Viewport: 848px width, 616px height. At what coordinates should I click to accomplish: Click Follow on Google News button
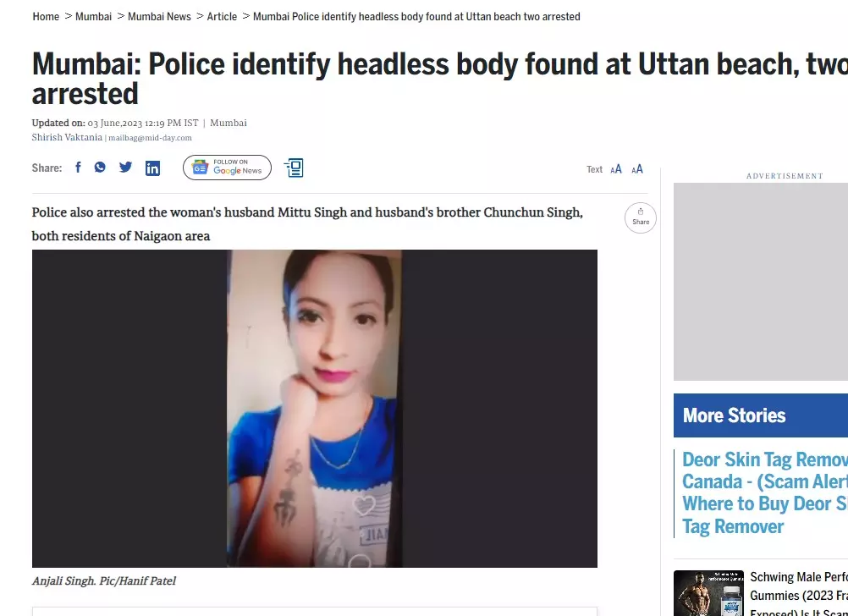coord(227,168)
